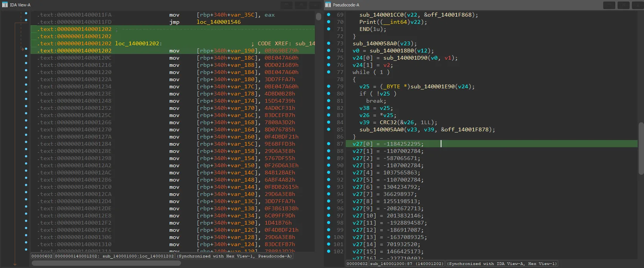Click breakpoint dot on pseudocode line 79
This screenshot has height=268, width=644.
328,86
